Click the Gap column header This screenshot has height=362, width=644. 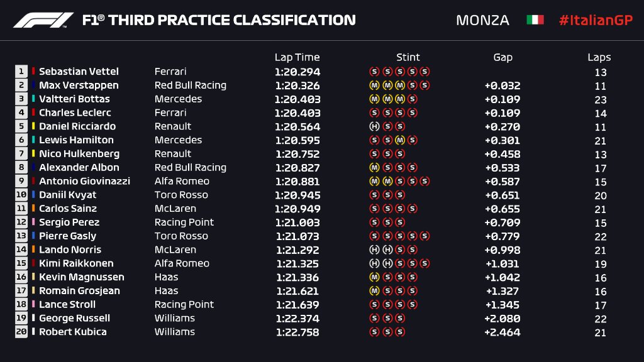click(502, 57)
